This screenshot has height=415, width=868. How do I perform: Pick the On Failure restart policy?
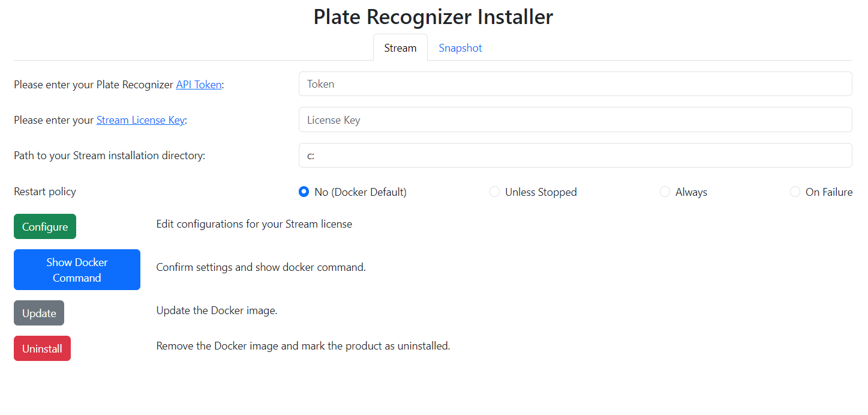(x=795, y=192)
